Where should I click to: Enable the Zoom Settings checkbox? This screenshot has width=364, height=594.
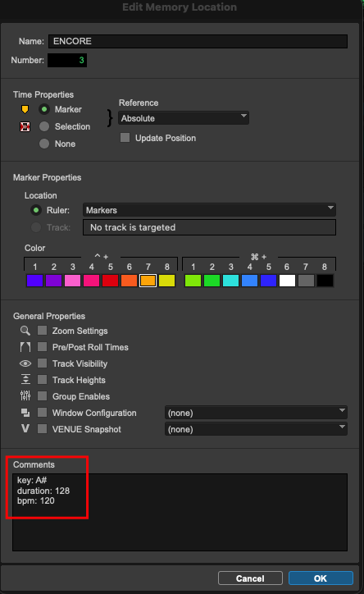(42, 331)
